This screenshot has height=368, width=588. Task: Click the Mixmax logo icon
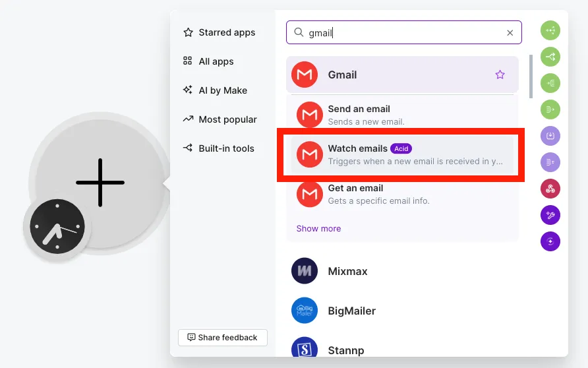[x=305, y=271]
